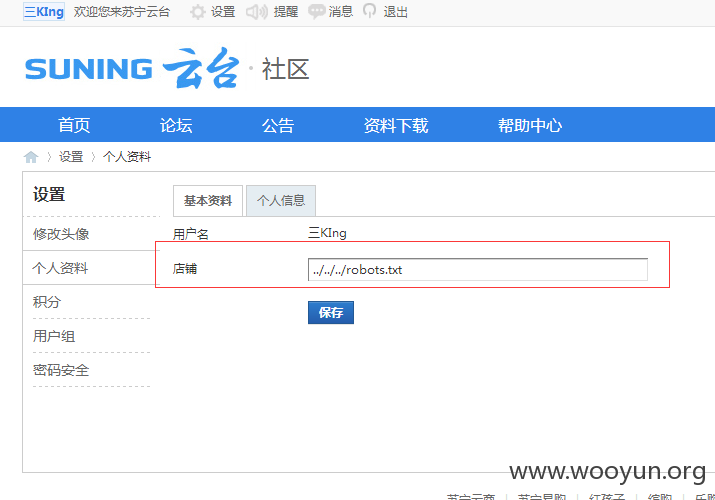Open 消息 link in top bar
The image size is (715, 500).
point(341,12)
